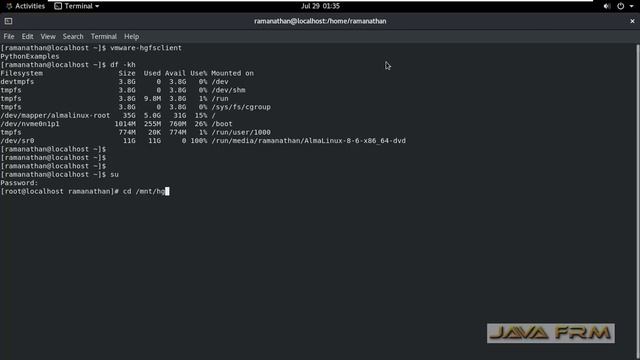This screenshot has height=360, width=640.
Task: Click the /run mount point text
Action: point(220,98)
